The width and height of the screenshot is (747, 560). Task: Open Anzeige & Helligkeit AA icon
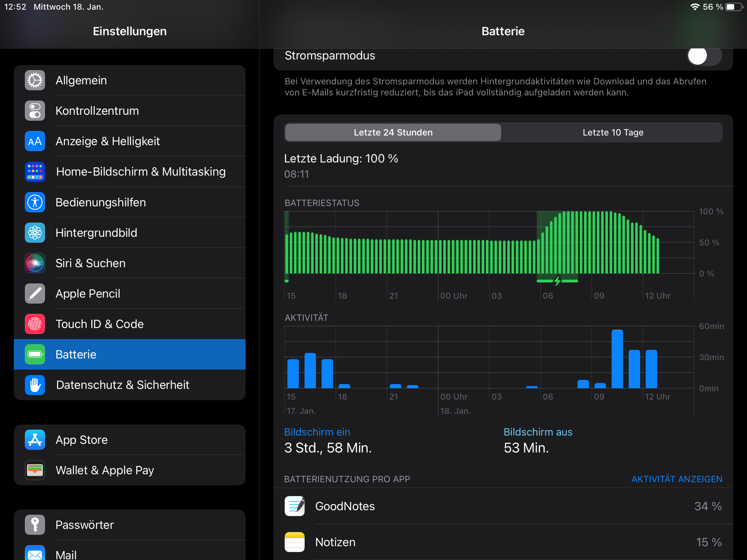tap(35, 141)
